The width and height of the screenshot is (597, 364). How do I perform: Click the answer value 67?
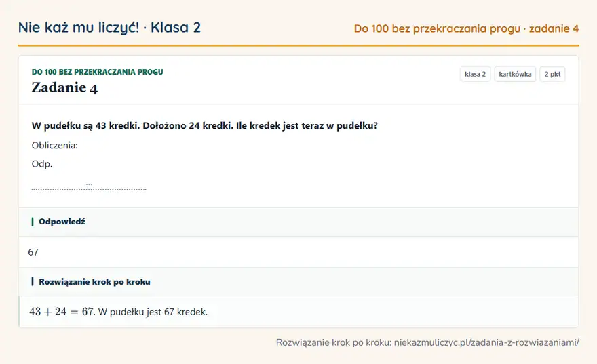coord(33,252)
